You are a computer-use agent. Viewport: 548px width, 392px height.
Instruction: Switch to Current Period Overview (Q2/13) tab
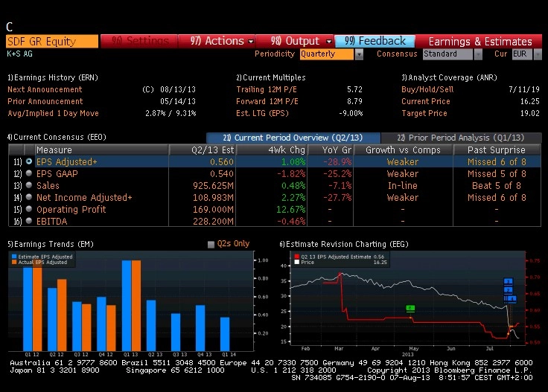293,138
